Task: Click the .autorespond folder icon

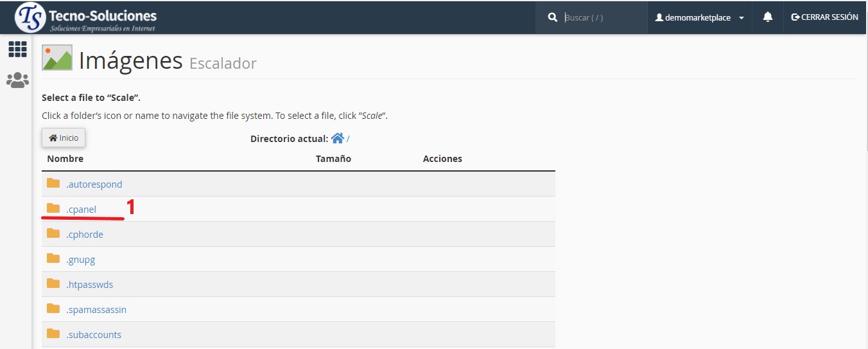Action: pos(53,184)
